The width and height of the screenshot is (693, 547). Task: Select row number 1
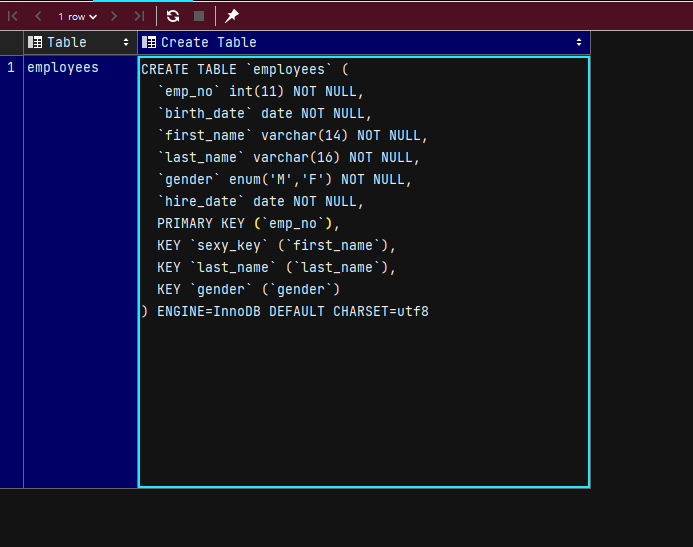tap(11, 68)
